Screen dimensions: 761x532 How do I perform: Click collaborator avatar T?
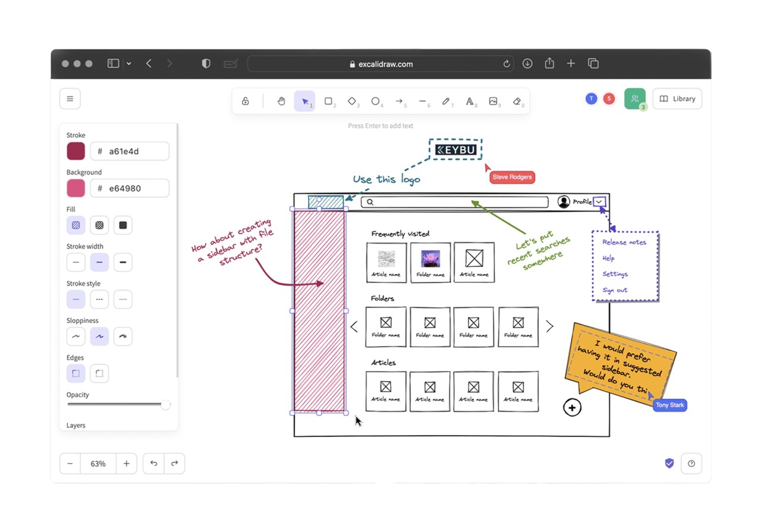(591, 99)
